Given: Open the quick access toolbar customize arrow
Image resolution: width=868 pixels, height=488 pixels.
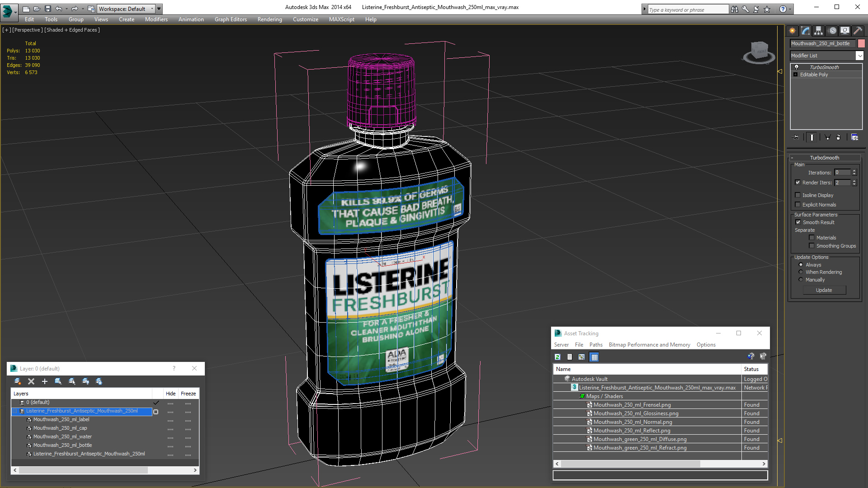Looking at the screenshot, I should [x=159, y=9].
